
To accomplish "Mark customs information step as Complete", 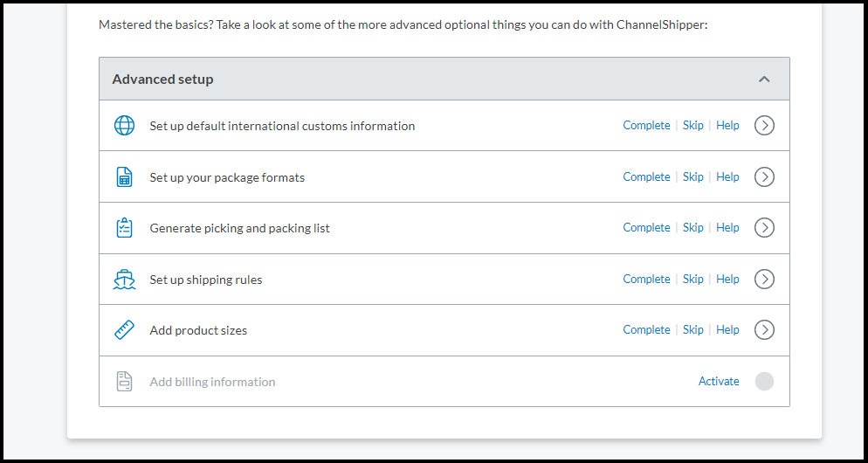I will [x=646, y=125].
